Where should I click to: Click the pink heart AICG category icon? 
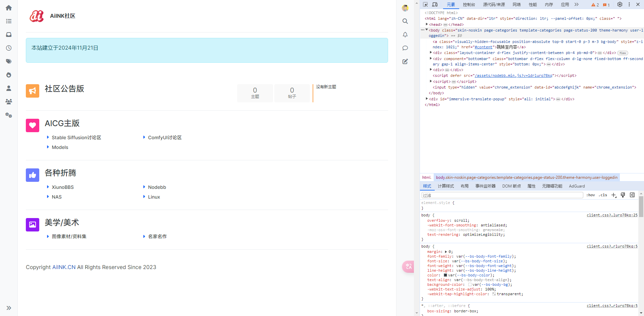[x=33, y=125]
